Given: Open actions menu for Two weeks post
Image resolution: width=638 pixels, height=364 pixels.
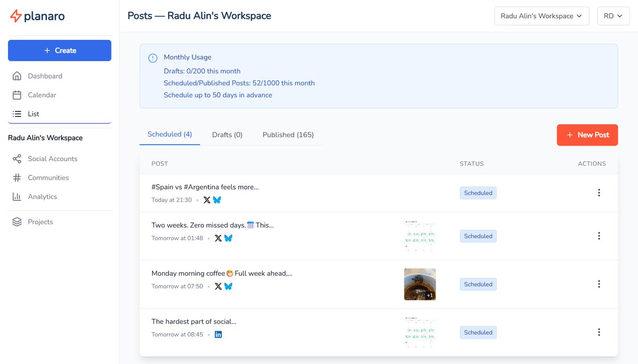Looking at the screenshot, I should click(x=599, y=236).
